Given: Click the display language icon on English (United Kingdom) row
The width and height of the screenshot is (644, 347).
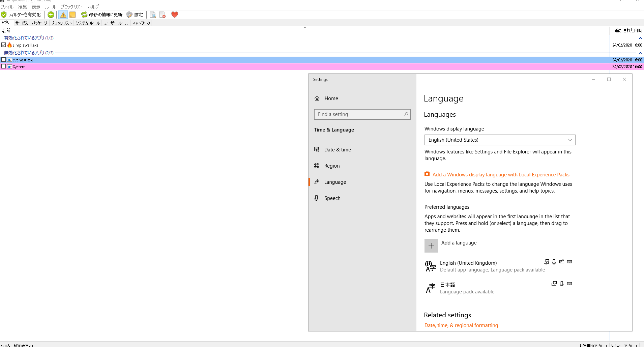Looking at the screenshot, I should pyautogui.click(x=546, y=262).
